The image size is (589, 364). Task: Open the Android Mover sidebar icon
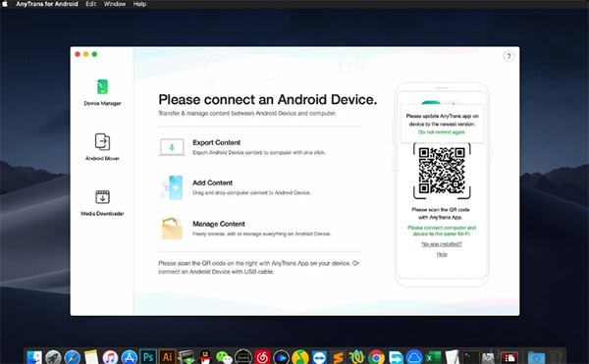coord(102,142)
